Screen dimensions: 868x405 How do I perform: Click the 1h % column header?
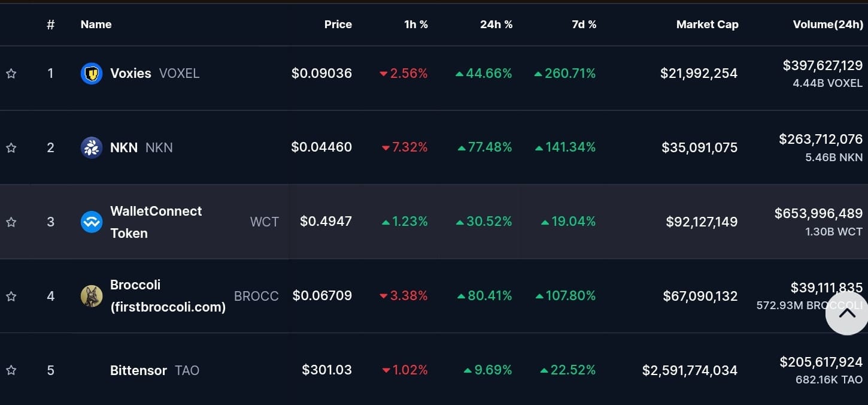[x=415, y=25]
